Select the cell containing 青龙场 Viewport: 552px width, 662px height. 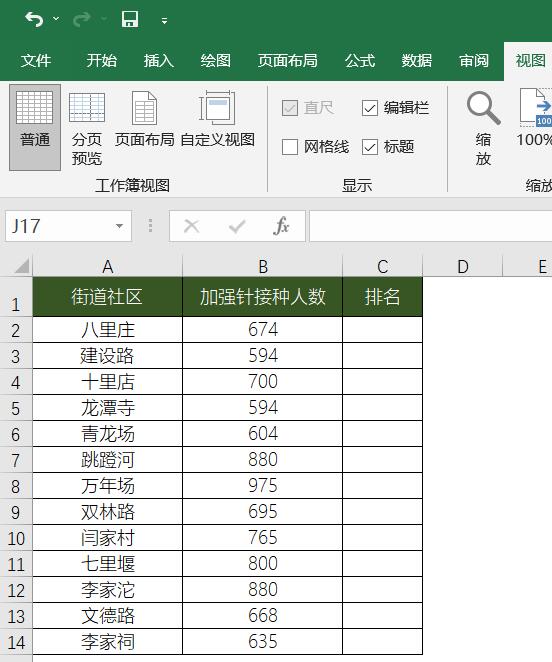[108, 434]
